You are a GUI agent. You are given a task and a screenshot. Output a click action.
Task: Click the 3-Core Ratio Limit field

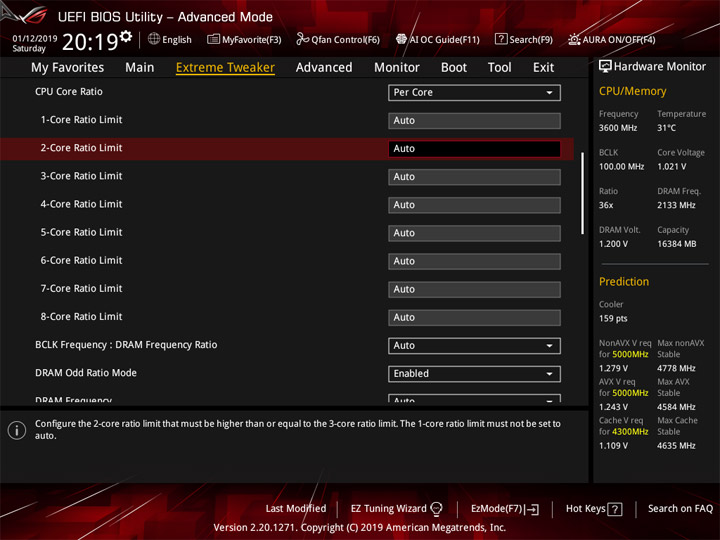pyautogui.click(x=474, y=176)
